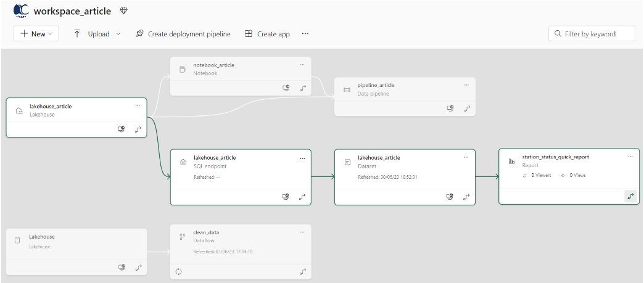Show lineage icon on pipeline_article card
The height and width of the screenshot is (283, 644).
[467, 109]
